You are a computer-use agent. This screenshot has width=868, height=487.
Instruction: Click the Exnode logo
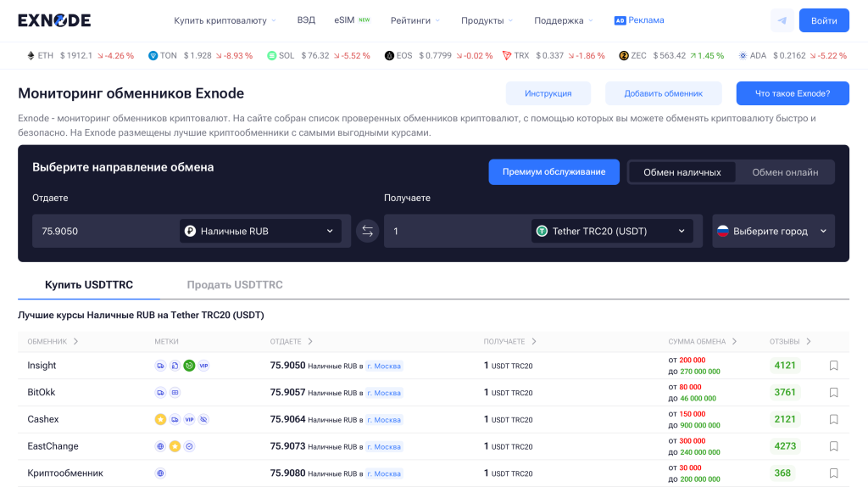coord(54,20)
